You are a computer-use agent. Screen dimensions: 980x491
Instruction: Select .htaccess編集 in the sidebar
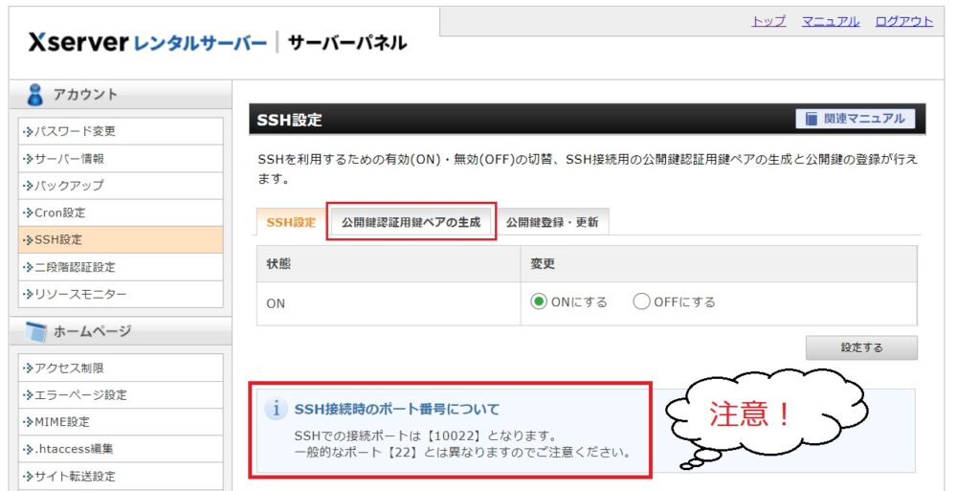[121, 449]
